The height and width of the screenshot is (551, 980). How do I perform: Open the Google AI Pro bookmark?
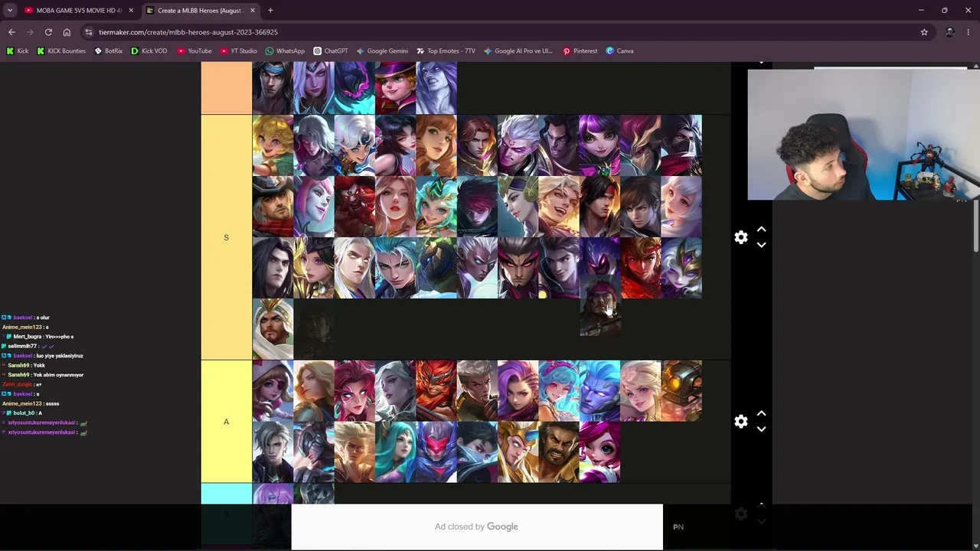[518, 51]
